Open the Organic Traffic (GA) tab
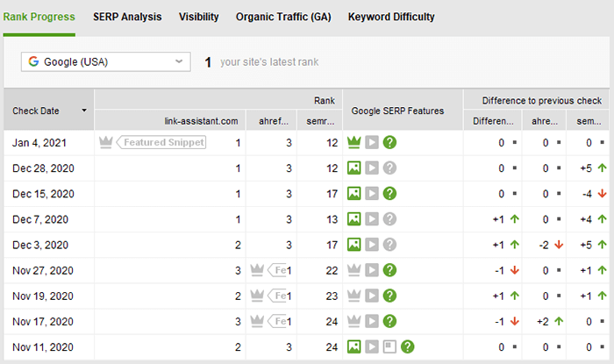This screenshot has height=364, width=614. pos(283,17)
